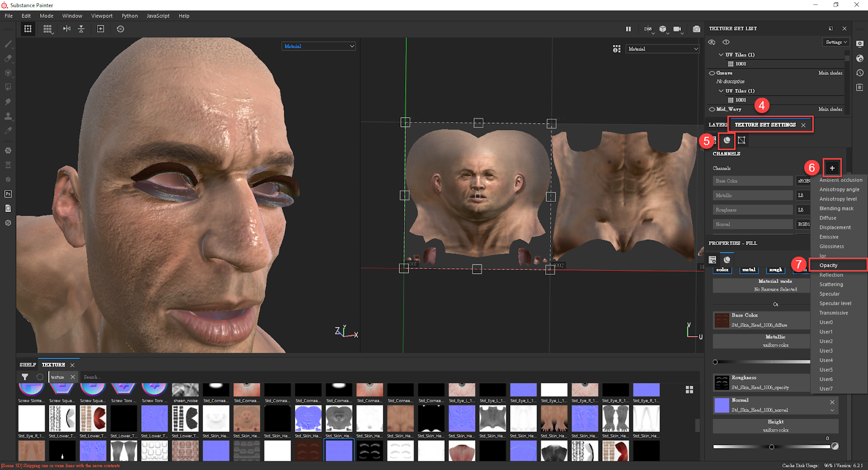Image resolution: width=868 pixels, height=470 pixels.
Task: Open the 3D viewport Material dropdown
Action: (x=319, y=46)
